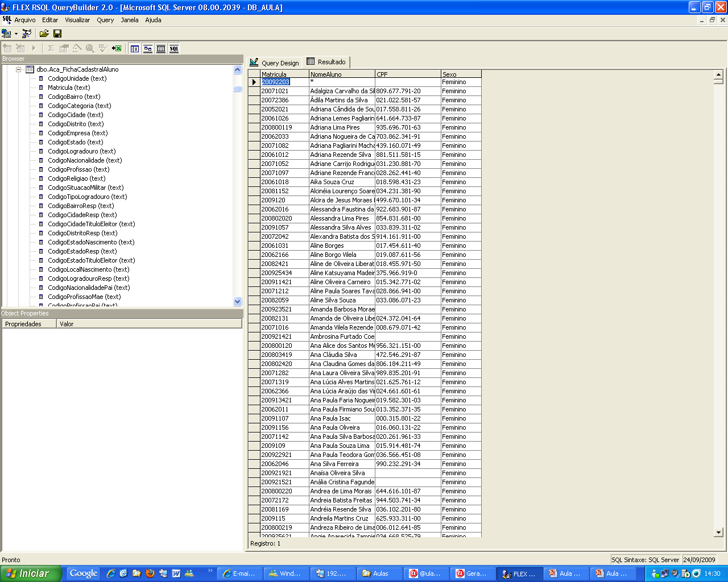The height and width of the screenshot is (582, 728).
Task: Click the add table toolbar icon
Action: pyautogui.click(x=7, y=48)
